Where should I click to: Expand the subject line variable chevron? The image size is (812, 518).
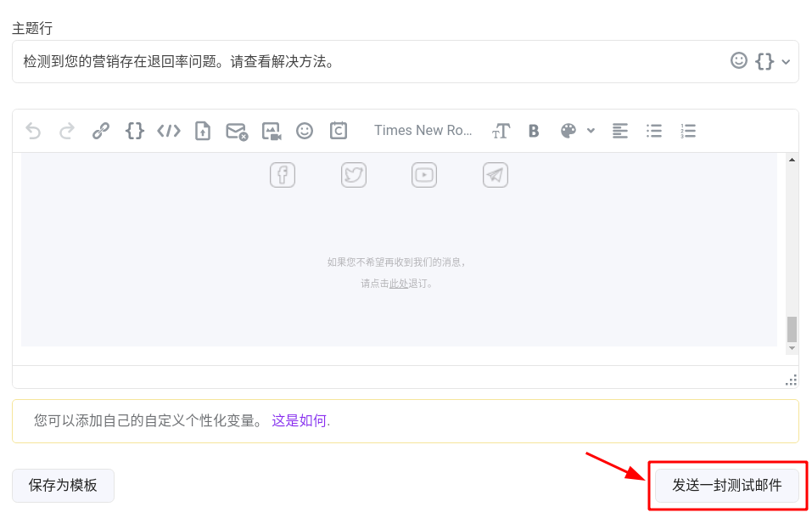(x=786, y=62)
